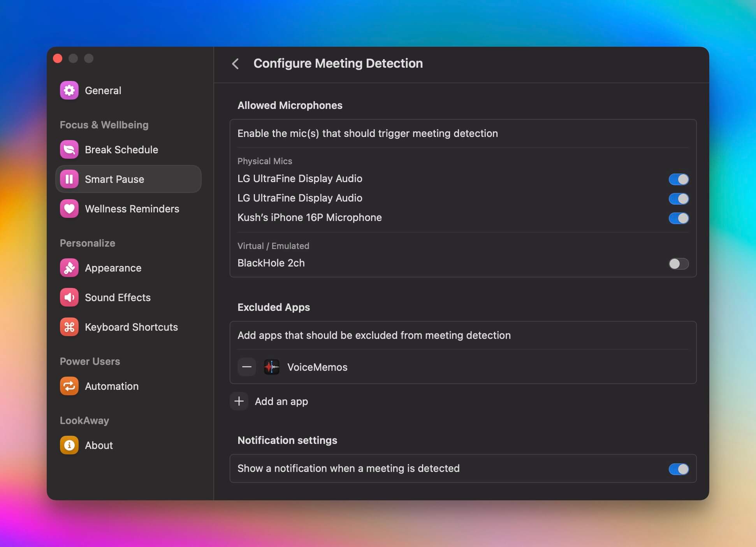This screenshot has height=547, width=756.
Task: Go back using the back chevron
Action: click(236, 64)
